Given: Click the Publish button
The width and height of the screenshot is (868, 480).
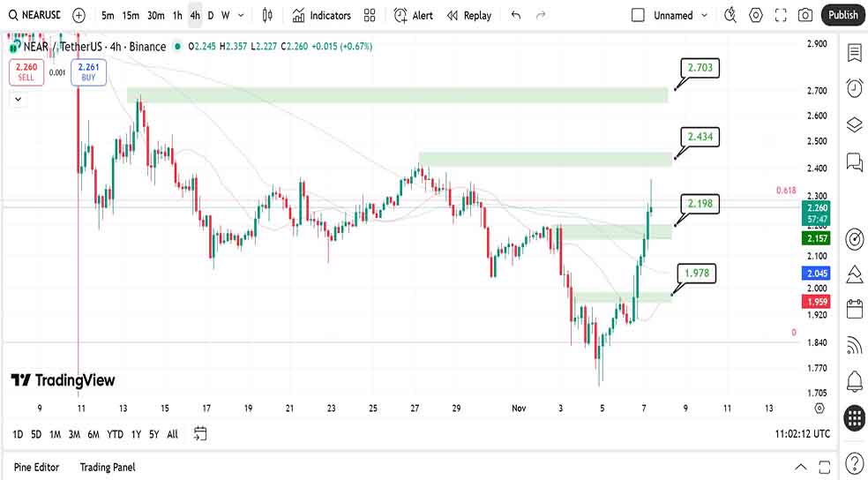Looking at the screenshot, I should (842, 15).
